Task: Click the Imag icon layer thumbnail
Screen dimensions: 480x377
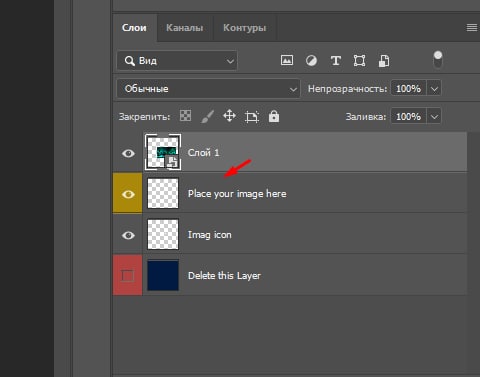Action: point(163,234)
